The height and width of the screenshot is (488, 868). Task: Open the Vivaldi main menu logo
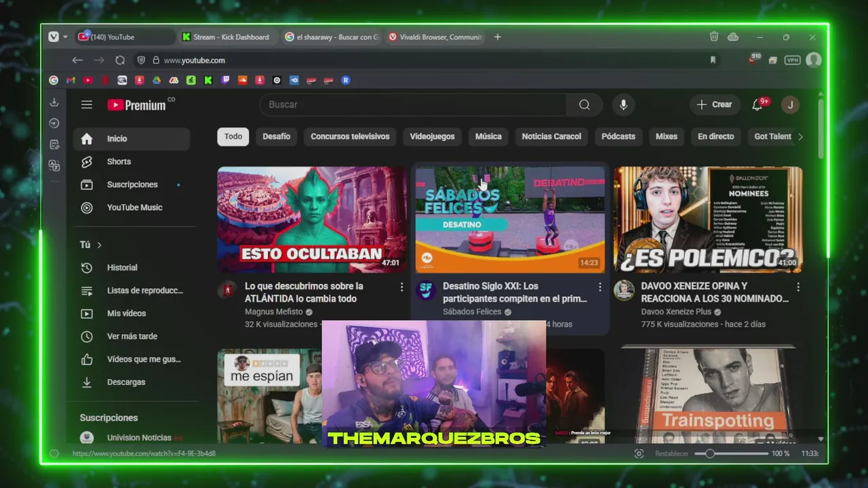coord(54,37)
